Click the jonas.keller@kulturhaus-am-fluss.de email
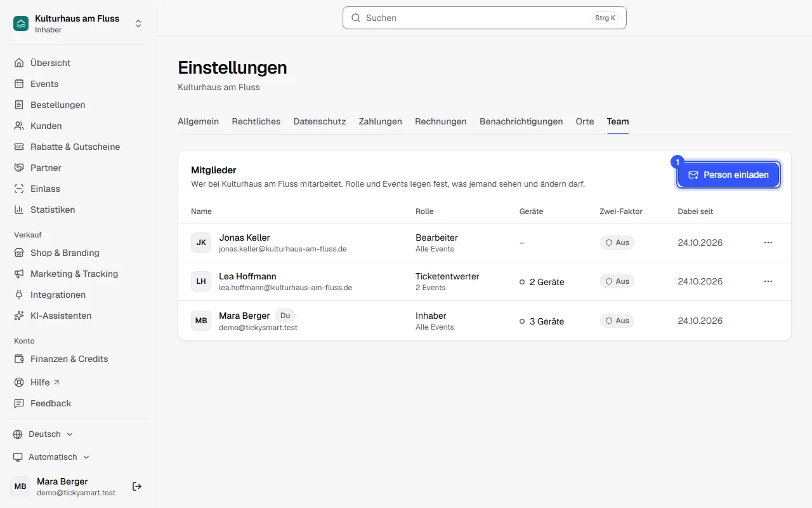This screenshot has height=508, width=812. 283,249
